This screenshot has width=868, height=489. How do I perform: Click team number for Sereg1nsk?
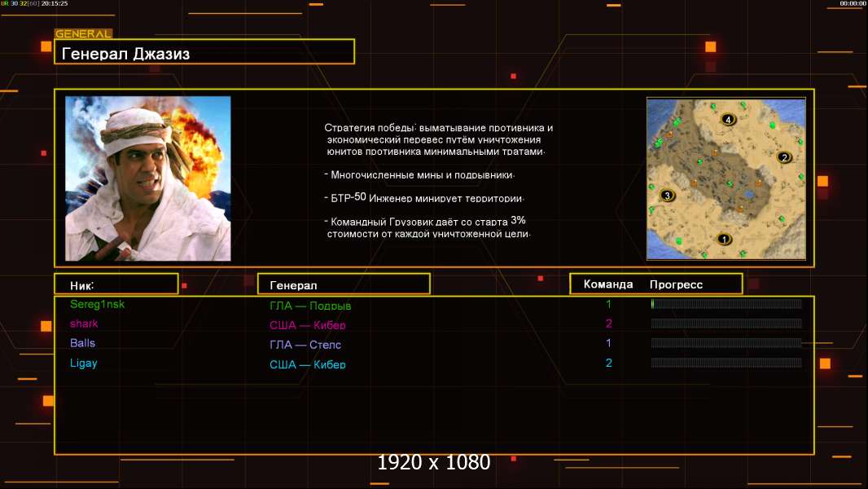(x=608, y=304)
